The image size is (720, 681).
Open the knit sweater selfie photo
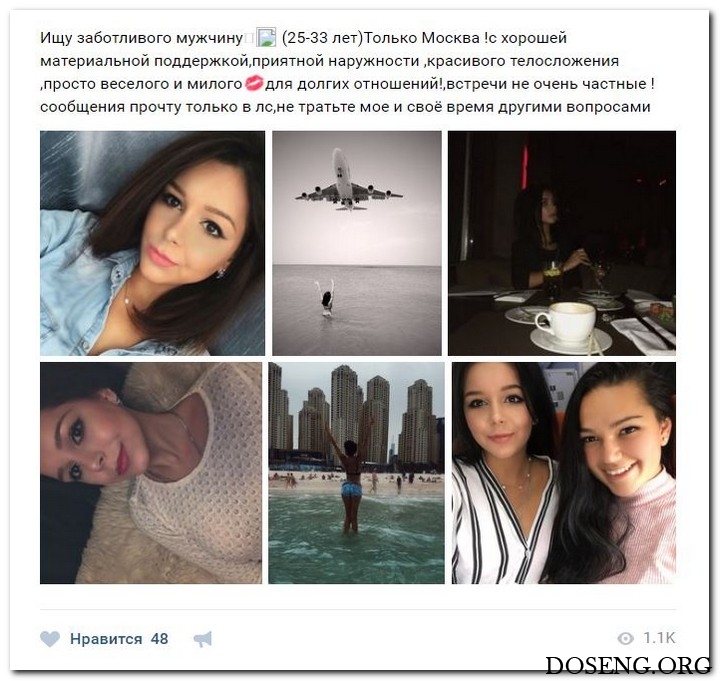pos(151,473)
